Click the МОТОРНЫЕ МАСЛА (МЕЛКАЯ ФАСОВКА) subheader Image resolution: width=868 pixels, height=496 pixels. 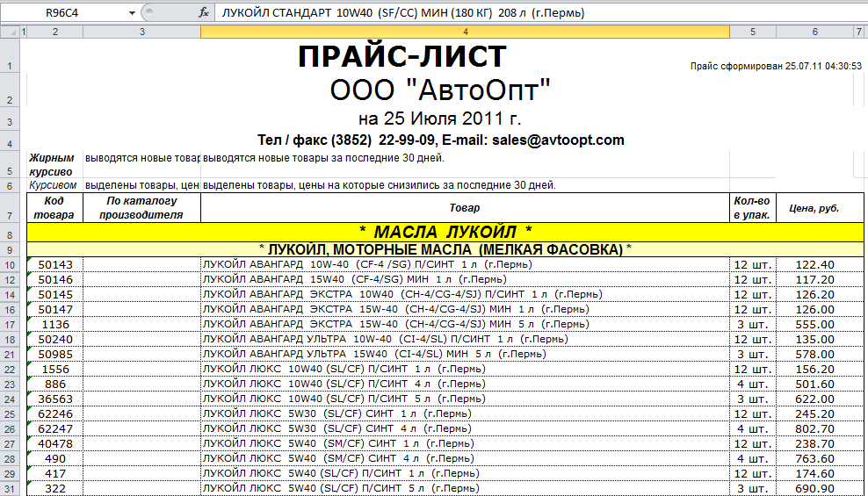445,250
